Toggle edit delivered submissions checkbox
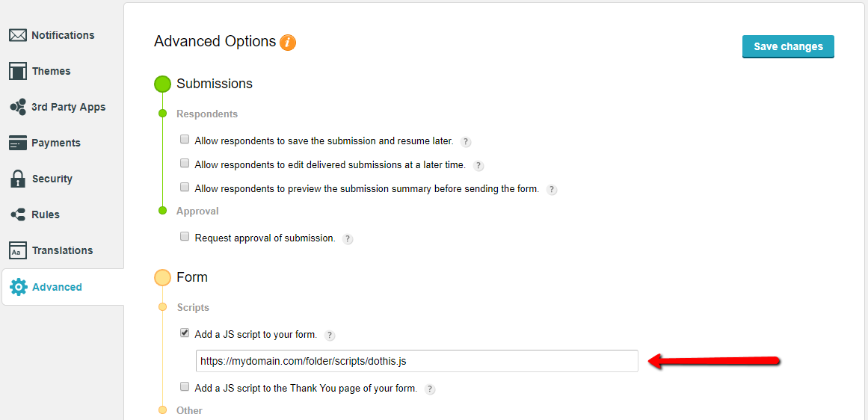 (x=185, y=163)
